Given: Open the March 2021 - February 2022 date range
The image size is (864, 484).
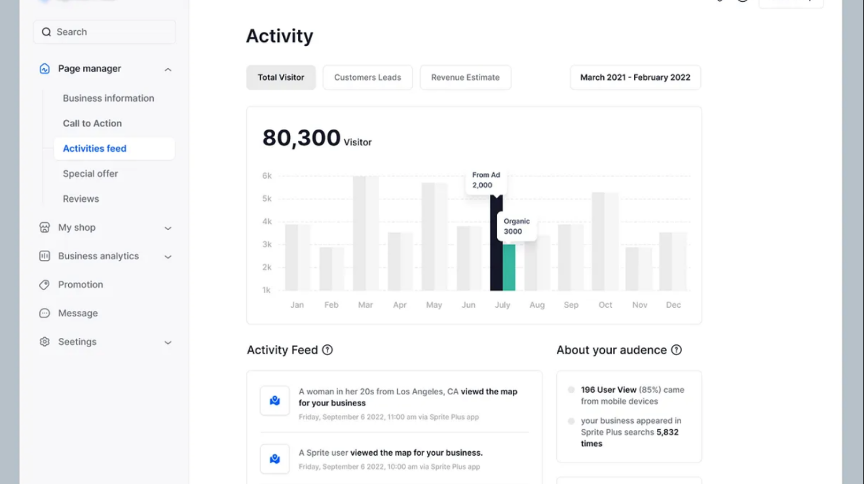Looking at the screenshot, I should (635, 78).
